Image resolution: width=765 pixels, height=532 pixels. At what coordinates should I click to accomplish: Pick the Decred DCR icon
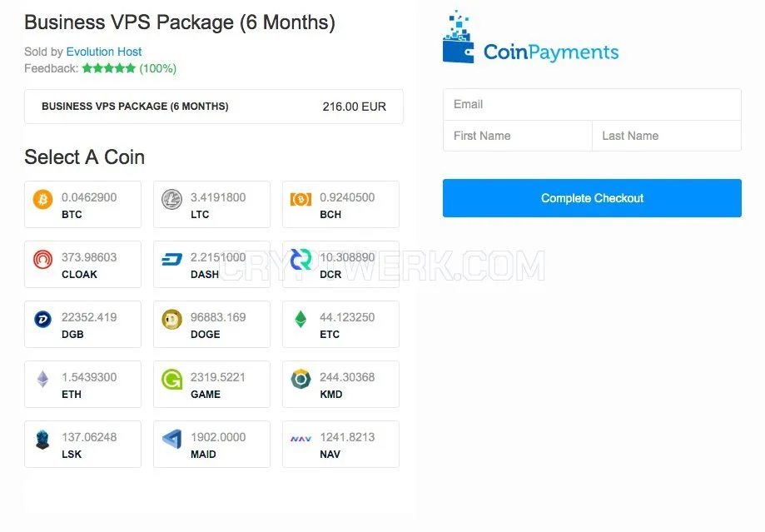coord(301,259)
